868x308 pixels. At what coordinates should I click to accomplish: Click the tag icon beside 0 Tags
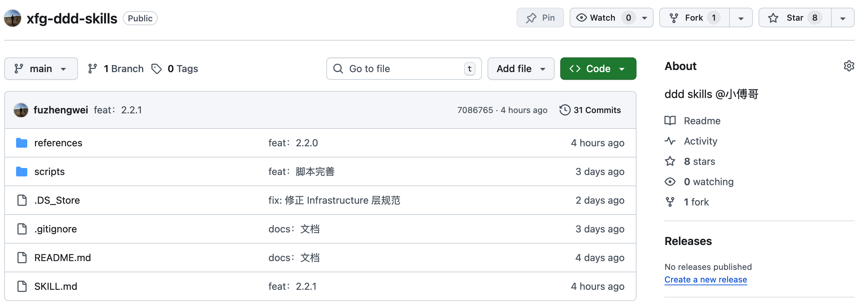pyautogui.click(x=156, y=69)
